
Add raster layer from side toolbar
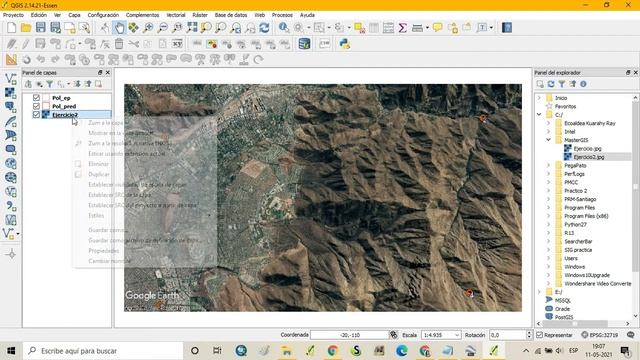tap(11, 93)
